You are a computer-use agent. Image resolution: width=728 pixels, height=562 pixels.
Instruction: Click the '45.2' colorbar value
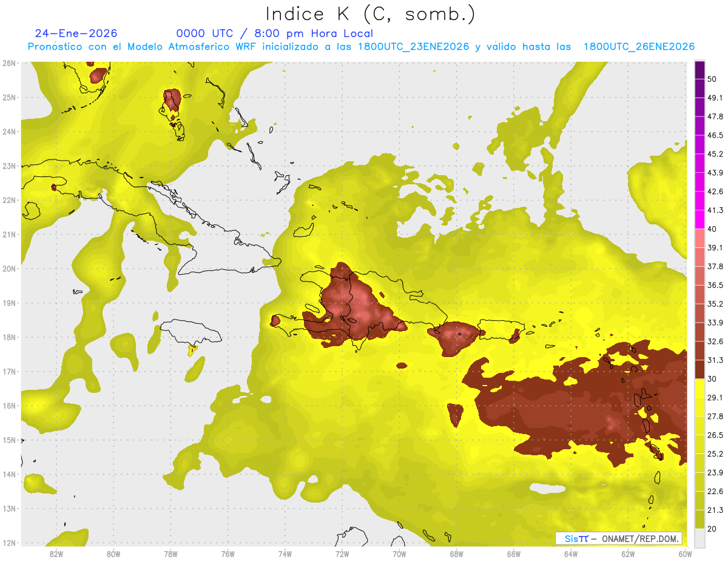715,154
